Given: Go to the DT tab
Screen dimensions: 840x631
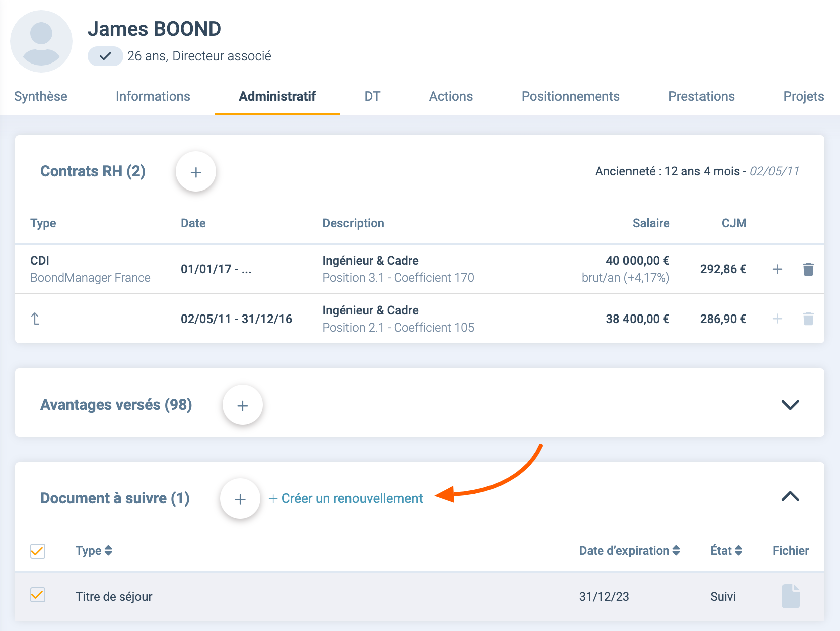Looking at the screenshot, I should (x=372, y=96).
